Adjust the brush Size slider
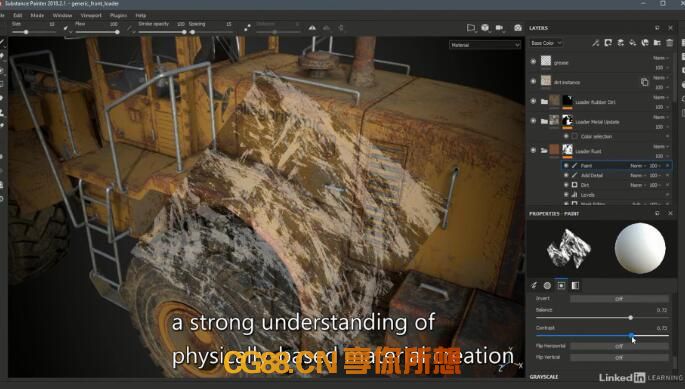The height and width of the screenshot is (389, 685). click(34, 32)
